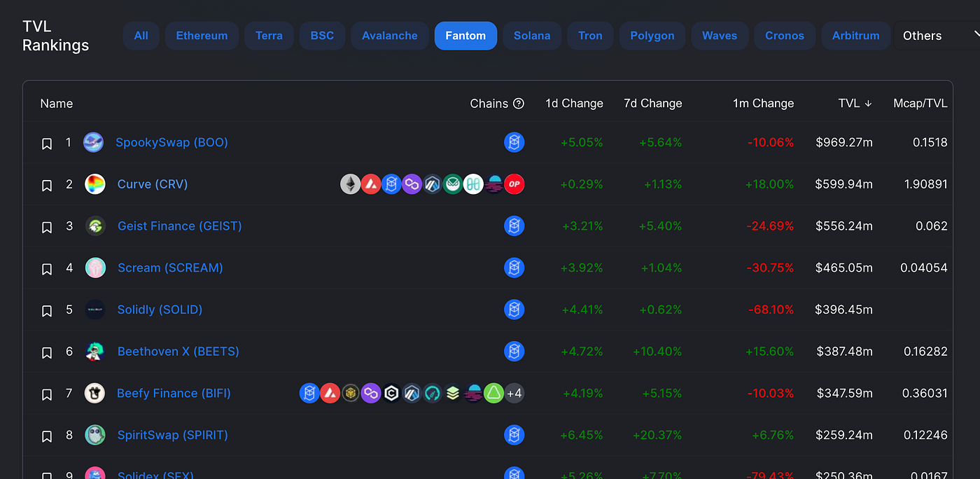Bookmark Beethoven X (BEETS)
980x479 pixels.
click(x=47, y=353)
